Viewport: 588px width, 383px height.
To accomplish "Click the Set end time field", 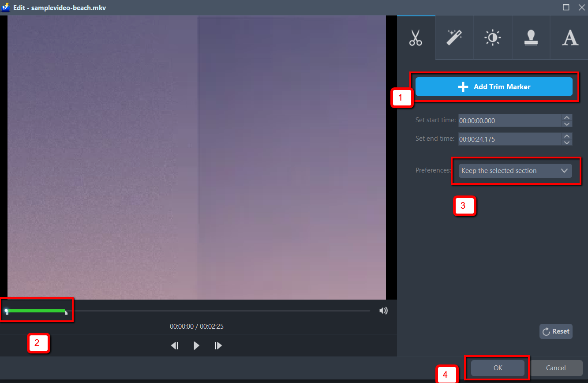I will [x=509, y=139].
